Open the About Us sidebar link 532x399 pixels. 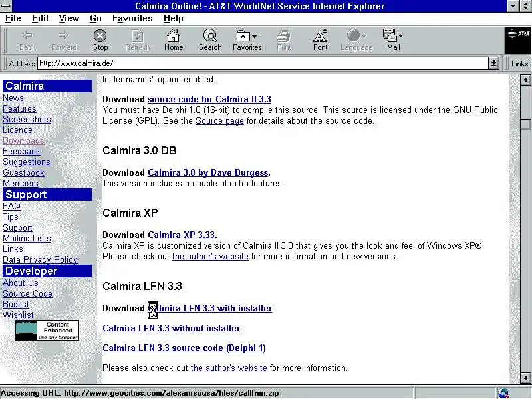pos(21,283)
